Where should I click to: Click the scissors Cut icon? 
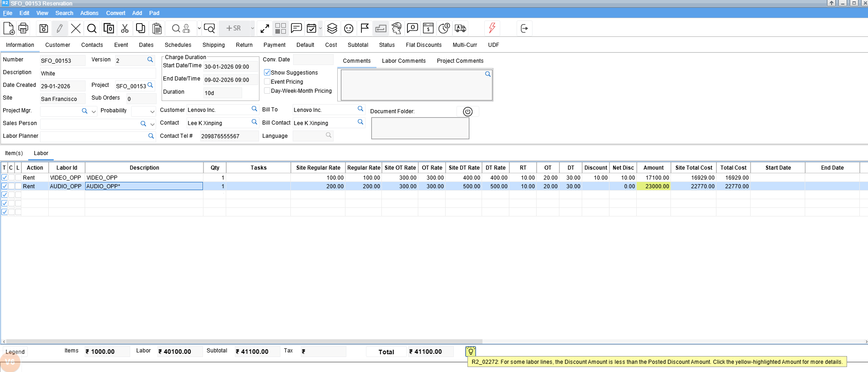point(124,28)
